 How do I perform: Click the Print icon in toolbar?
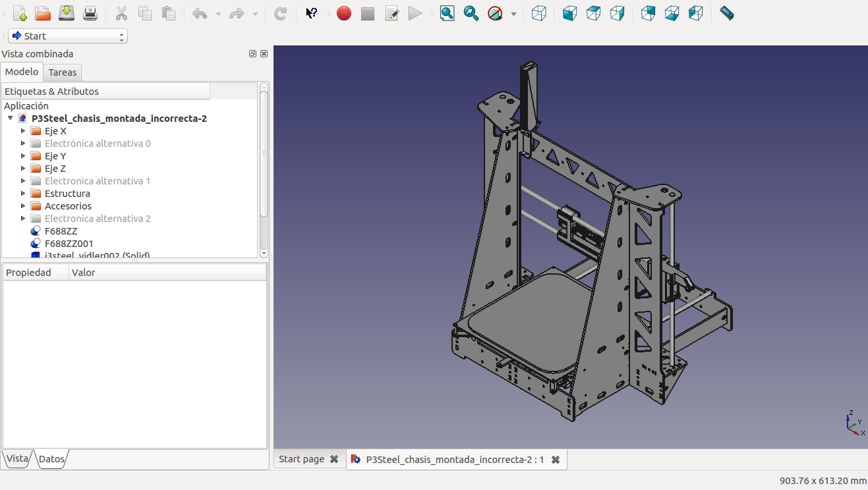[90, 13]
